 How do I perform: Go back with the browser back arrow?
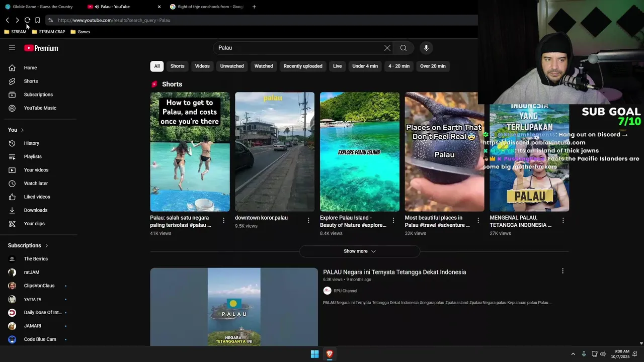pos(8,20)
